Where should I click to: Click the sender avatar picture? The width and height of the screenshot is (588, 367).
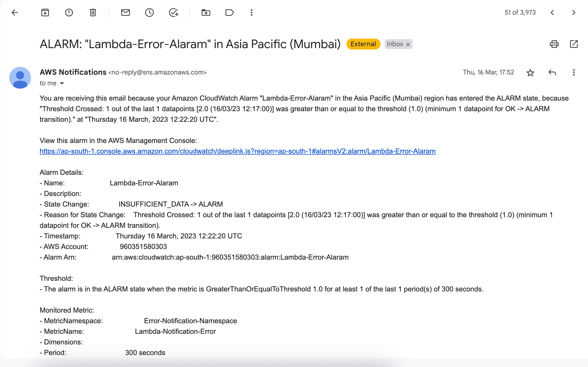point(20,78)
